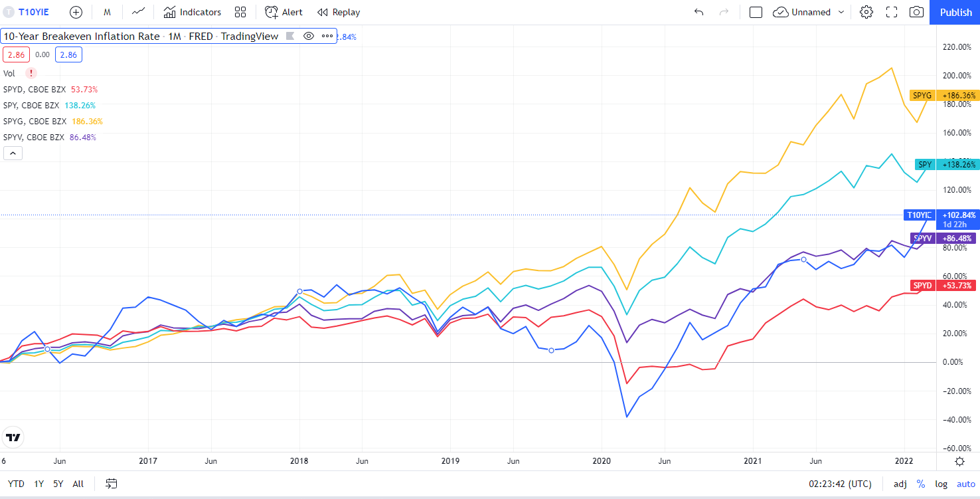Click the TradingView logo on chart

coord(13,437)
